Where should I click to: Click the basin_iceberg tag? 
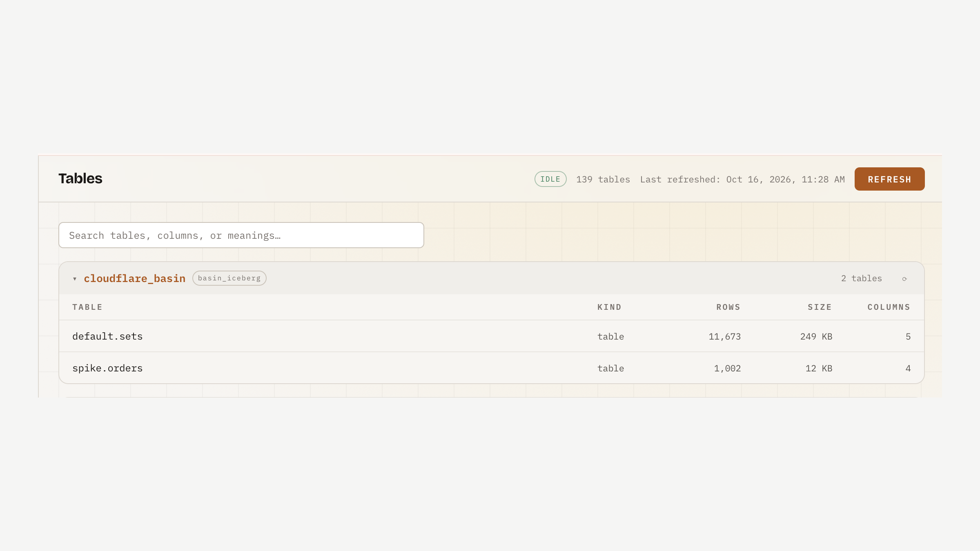coord(229,278)
